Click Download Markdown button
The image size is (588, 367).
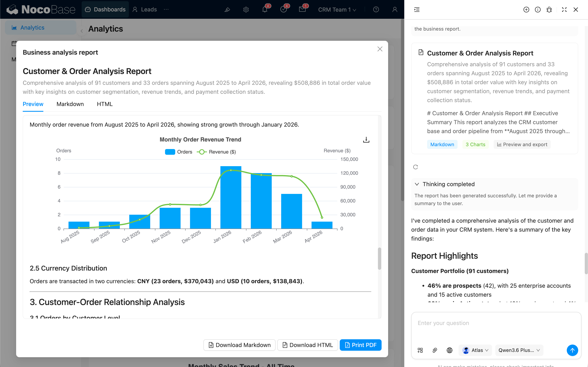[239, 345]
